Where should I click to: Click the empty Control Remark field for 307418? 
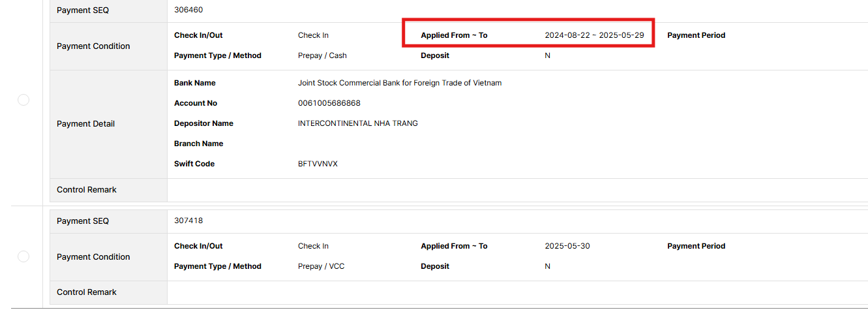515,292
